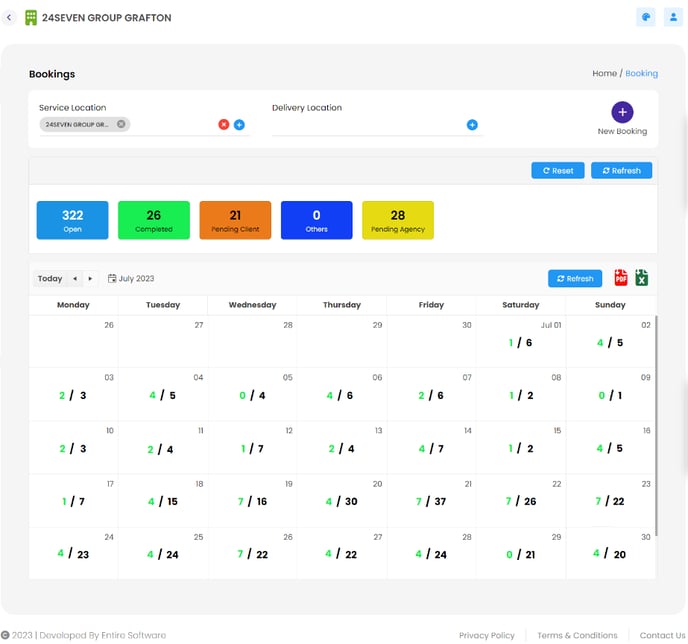Add a service location with blue plus
This screenshot has width=688, height=644.
point(239,125)
